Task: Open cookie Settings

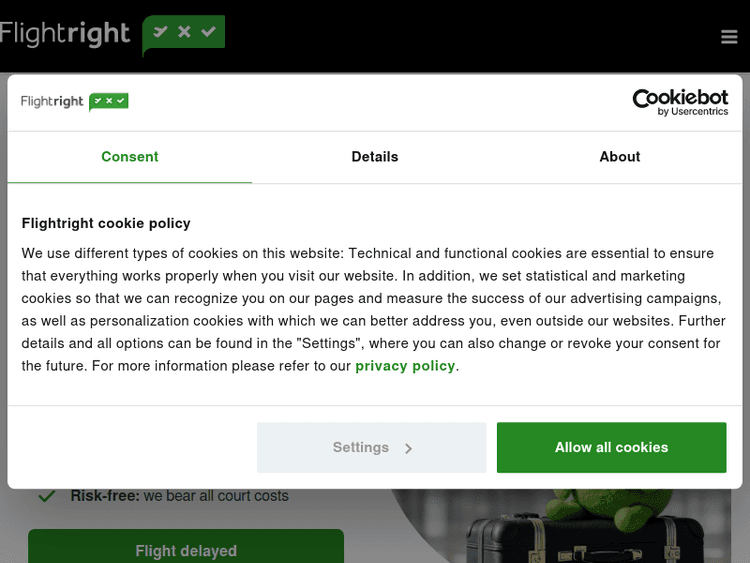Action: [x=361, y=448]
